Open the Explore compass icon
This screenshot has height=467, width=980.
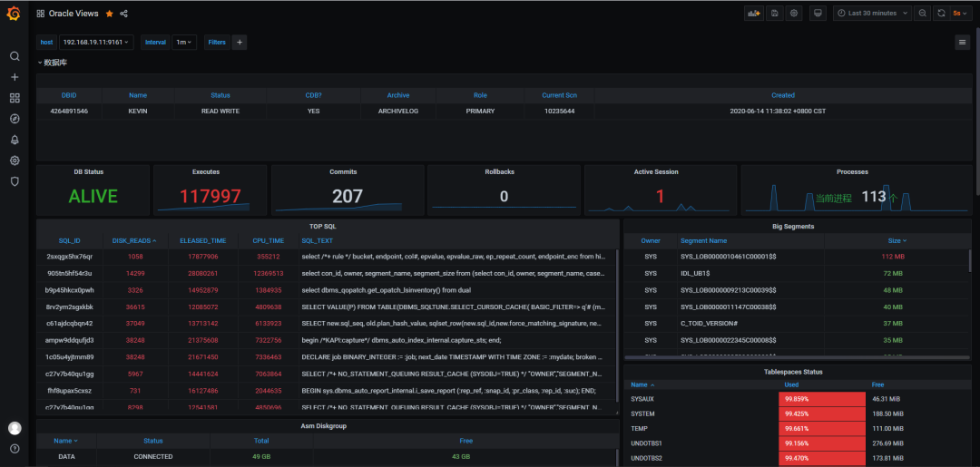click(x=15, y=119)
